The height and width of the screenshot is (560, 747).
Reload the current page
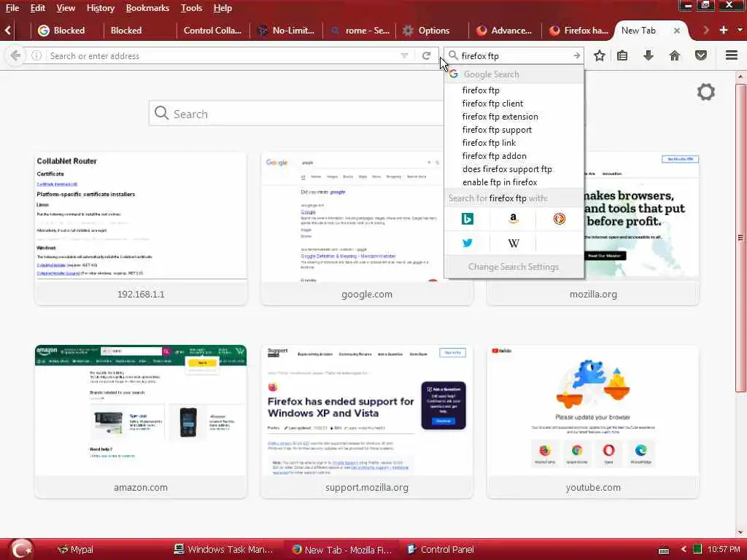[x=426, y=55]
